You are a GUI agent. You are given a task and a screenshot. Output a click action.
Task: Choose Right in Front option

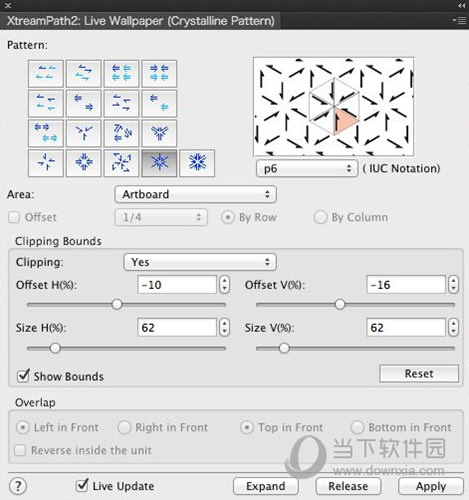point(124,427)
